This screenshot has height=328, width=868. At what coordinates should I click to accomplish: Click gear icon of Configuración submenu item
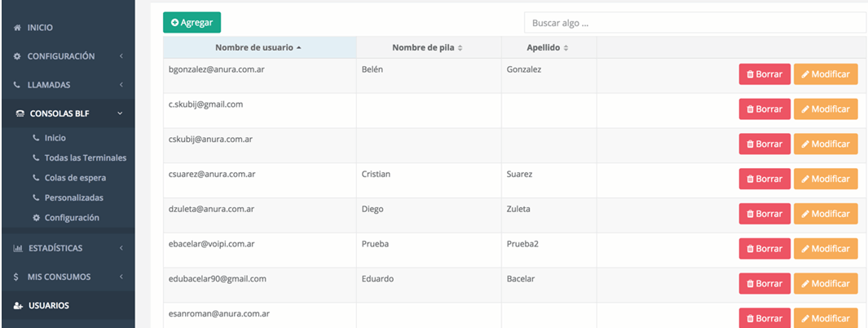(x=36, y=218)
